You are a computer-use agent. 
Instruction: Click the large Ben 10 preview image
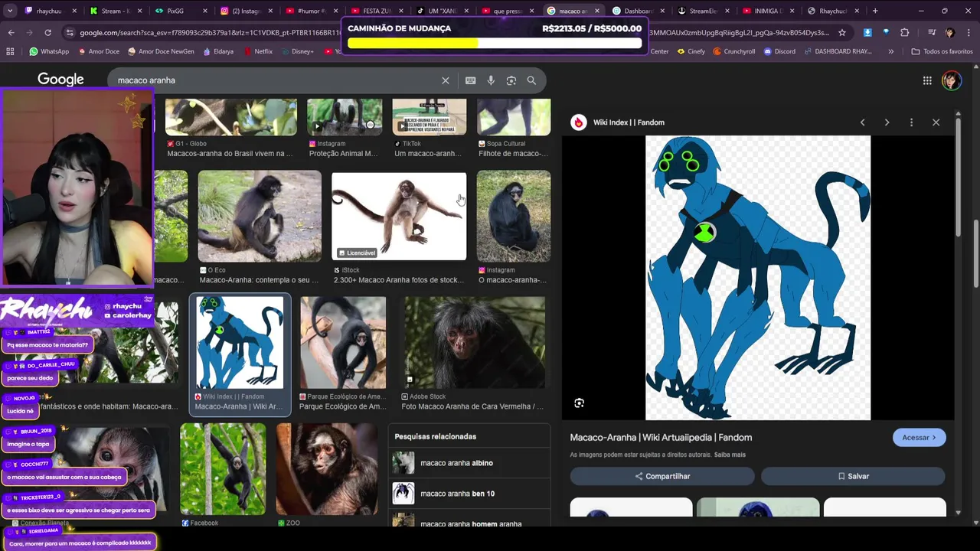coord(758,278)
